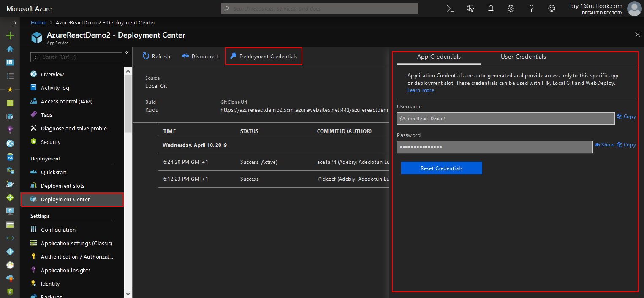Click the resource menu scrollbar down arrow
644x298 pixels.
pyautogui.click(x=128, y=294)
